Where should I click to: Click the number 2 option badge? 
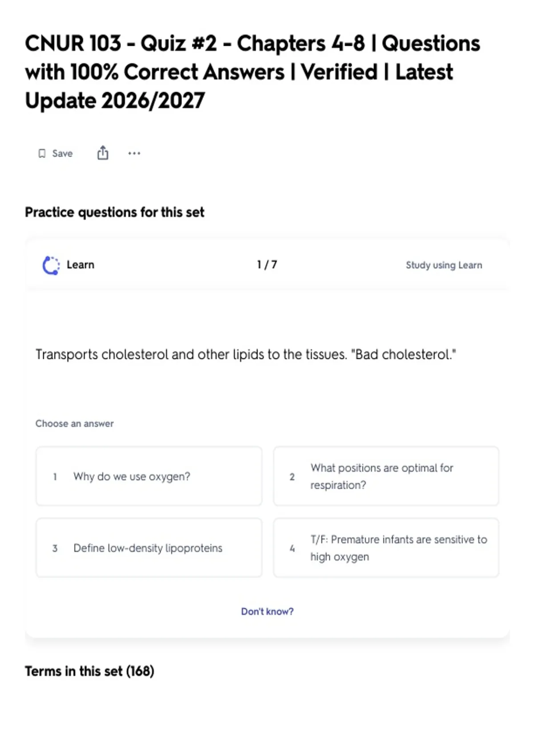(x=292, y=477)
